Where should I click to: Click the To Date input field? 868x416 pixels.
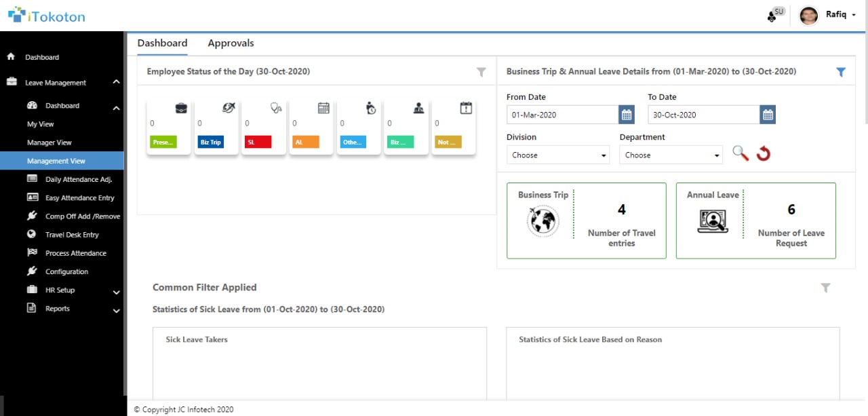coord(703,115)
